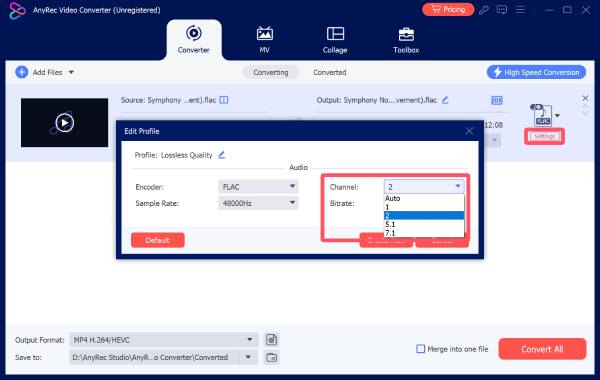This screenshot has width=600, height=380.
Task: Open the source file info icon
Action: (x=224, y=100)
